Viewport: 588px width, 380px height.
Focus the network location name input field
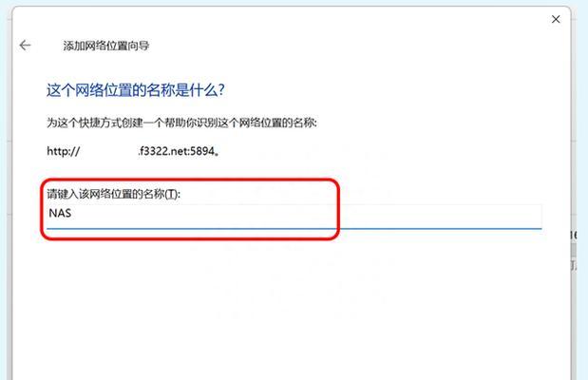[x=294, y=217]
